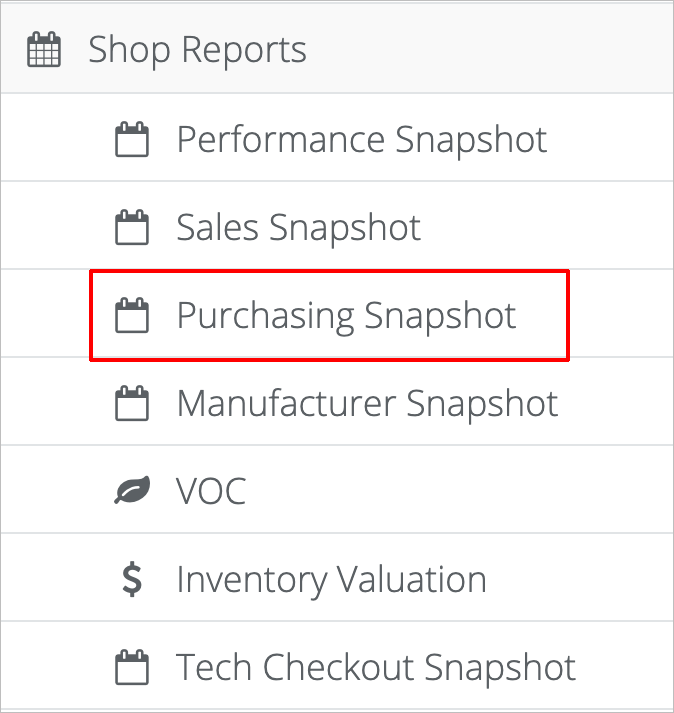View the Inventory Valuation report
Screen dimensions: 674x713
point(331,580)
